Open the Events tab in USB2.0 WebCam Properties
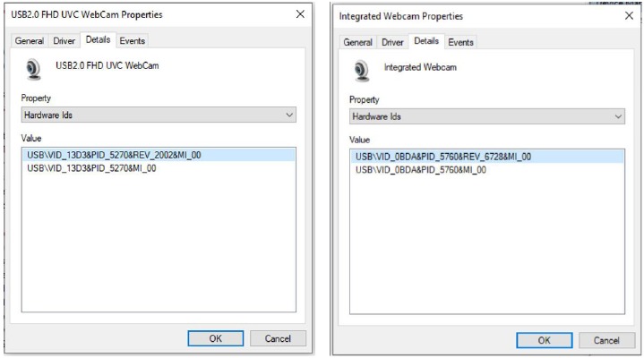Image resolution: width=644 pixels, height=358 pixels. (133, 40)
